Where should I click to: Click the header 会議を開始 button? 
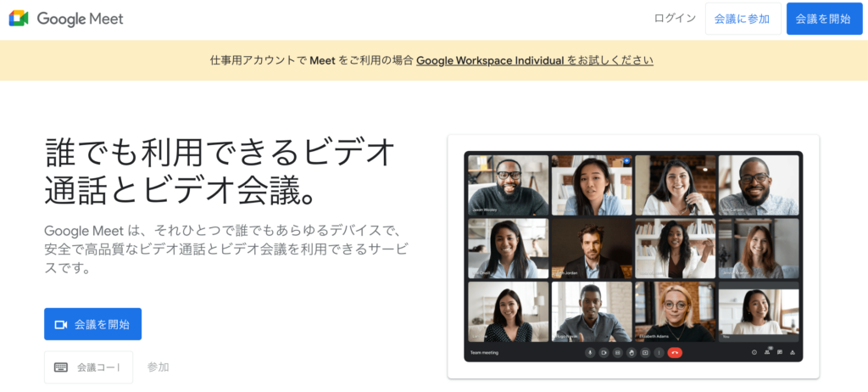click(x=824, y=19)
